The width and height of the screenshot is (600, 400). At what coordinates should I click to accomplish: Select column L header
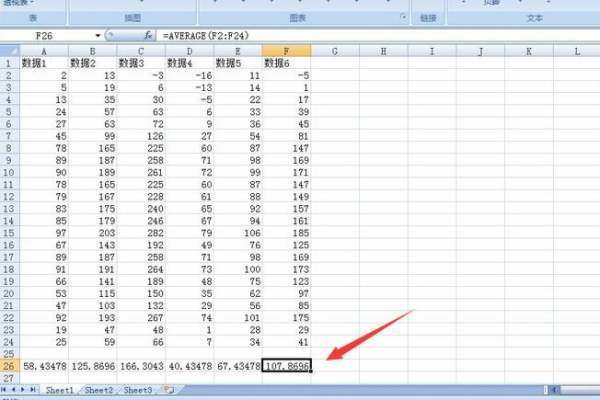pos(577,51)
